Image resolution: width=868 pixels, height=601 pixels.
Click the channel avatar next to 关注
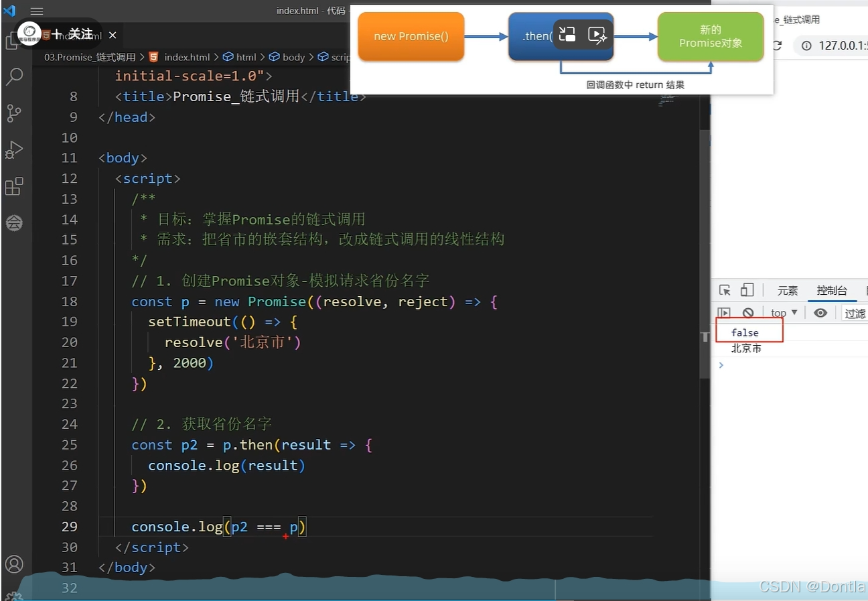pos(29,33)
